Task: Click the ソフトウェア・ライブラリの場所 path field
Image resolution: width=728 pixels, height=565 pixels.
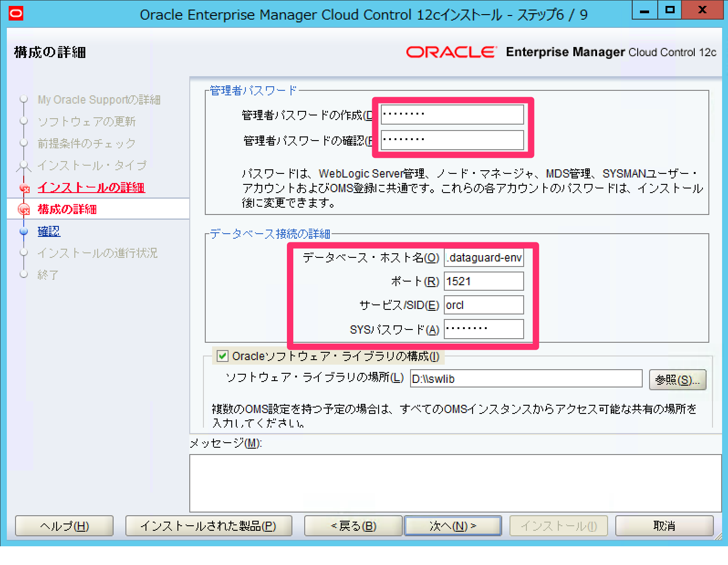Action: pyautogui.click(x=526, y=379)
